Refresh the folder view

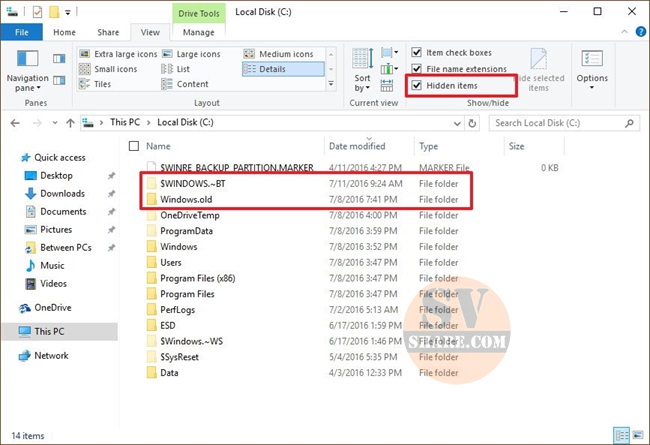pos(472,123)
